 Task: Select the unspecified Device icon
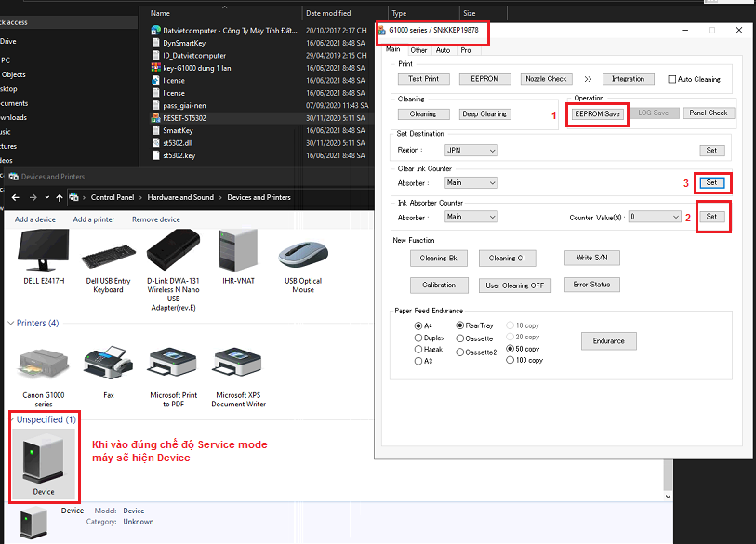pos(44,458)
